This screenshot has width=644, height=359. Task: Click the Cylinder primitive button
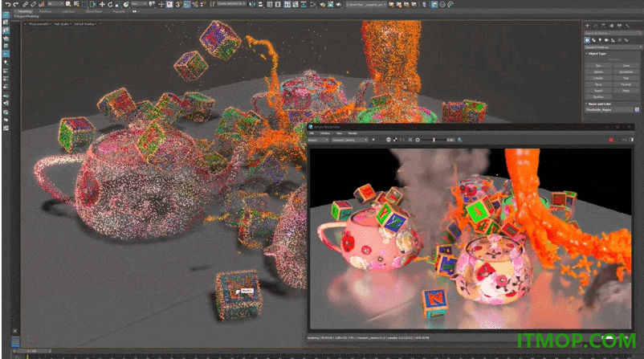pos(598,78)
